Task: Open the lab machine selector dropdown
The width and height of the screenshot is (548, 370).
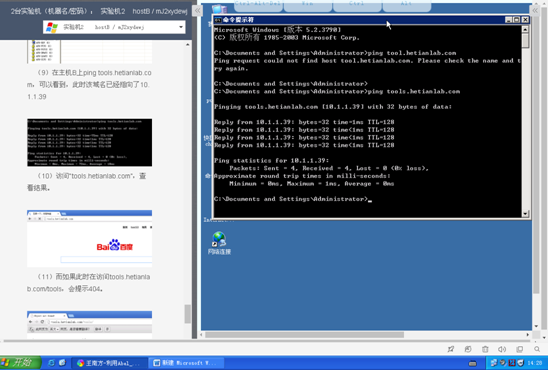Action: 114,27
